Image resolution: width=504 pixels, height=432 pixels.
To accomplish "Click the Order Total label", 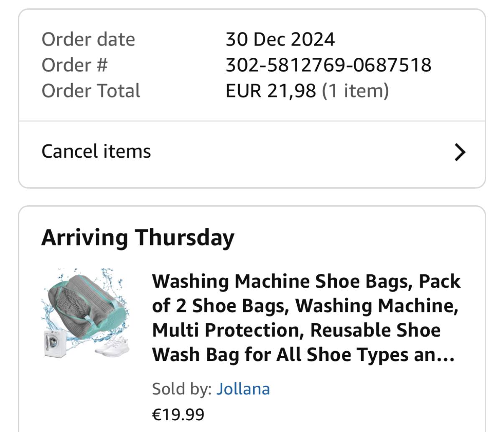I will click(x=91, y=91).
